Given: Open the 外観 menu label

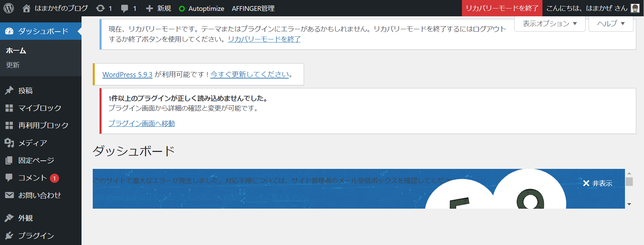Looking at the screenshot, I should tap(25, 218).
